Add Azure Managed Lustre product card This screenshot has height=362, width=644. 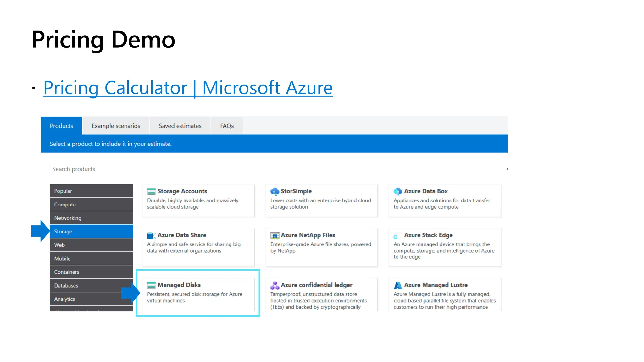click(x=445, y=295)
